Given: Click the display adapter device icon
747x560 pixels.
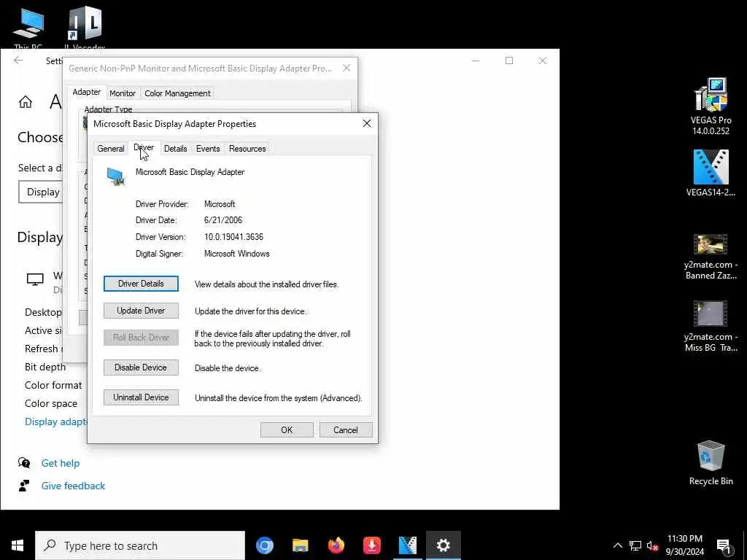Looking at the screenshot, I should pyautogui.click(x=116, y=176).
